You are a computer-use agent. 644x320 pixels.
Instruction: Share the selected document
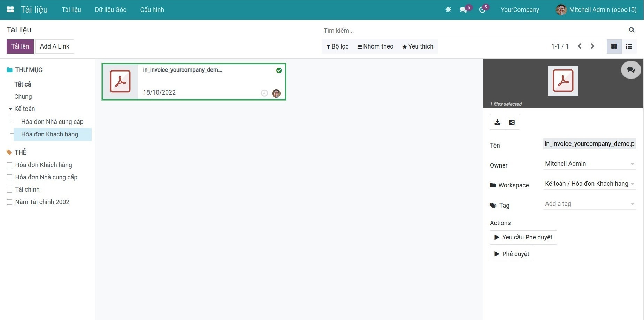(512, 122)
